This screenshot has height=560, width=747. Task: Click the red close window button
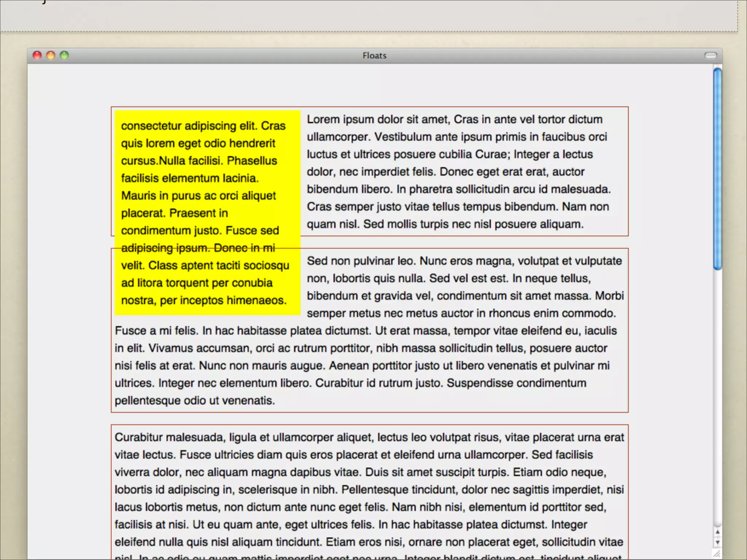click(37, 55)
